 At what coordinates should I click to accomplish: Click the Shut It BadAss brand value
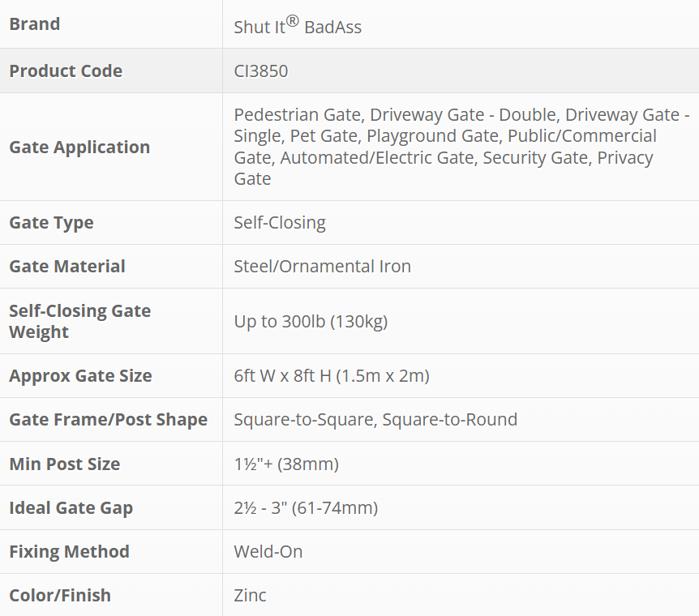[298, 27]
